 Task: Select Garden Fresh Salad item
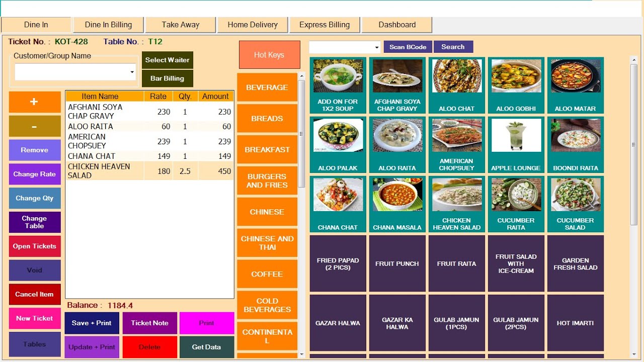coord(575,263)
